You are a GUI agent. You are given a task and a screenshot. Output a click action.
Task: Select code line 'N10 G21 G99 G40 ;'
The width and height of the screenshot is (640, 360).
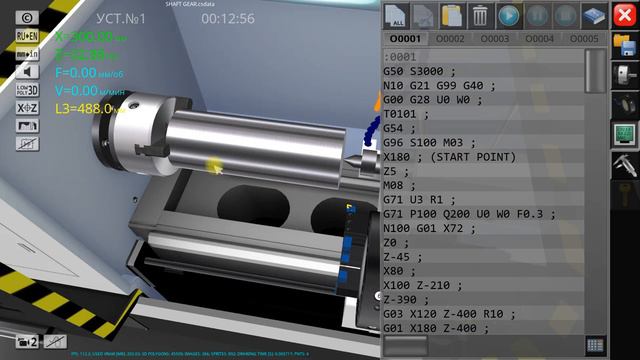(484, 86)
